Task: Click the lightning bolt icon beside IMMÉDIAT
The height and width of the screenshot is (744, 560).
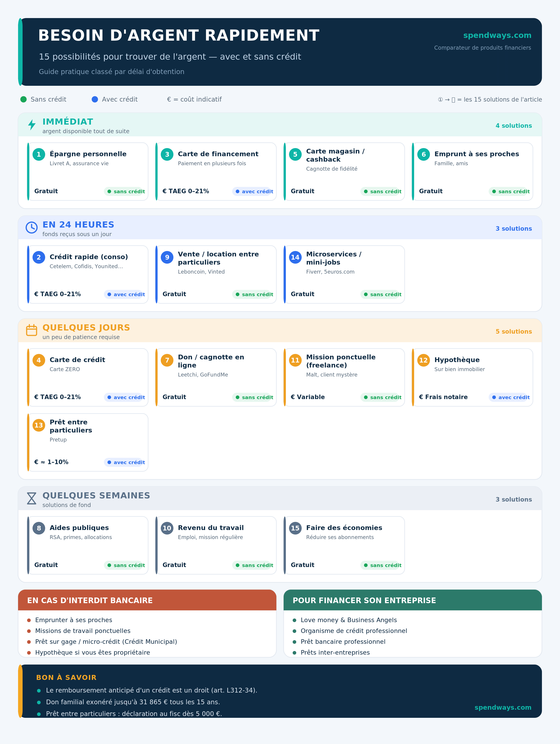Action: tap(32, 125)
